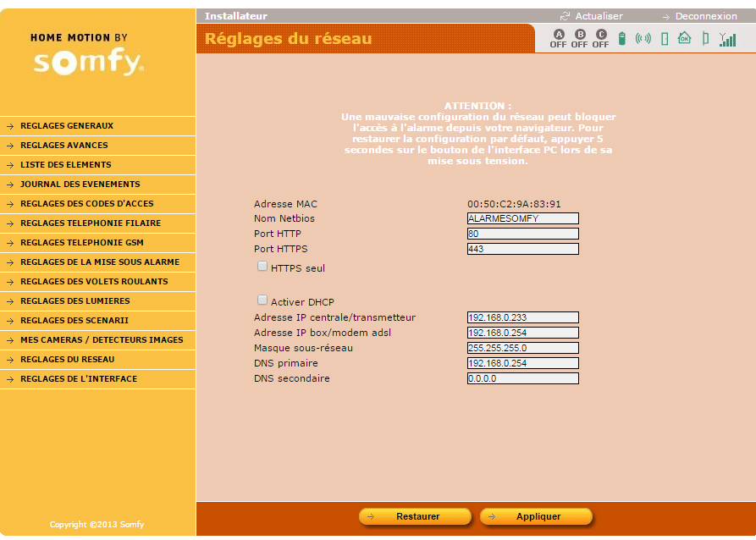The width and height of the screenshot is (756, 540).
Task: Click the Actualiser refresh link
Action: [598, 16]
